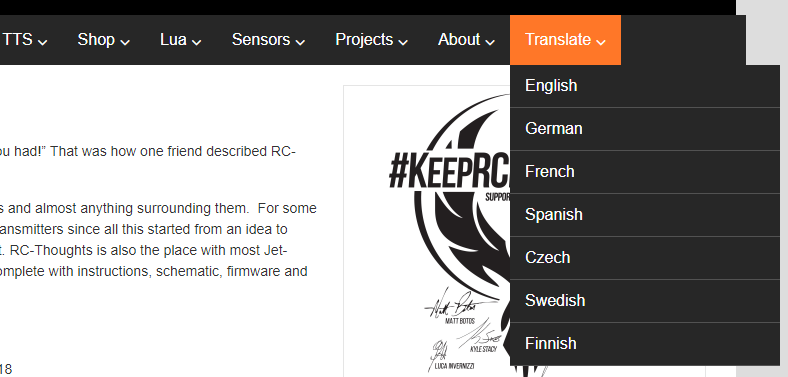
Task: Open the Shop menu
Action: coord(104,40)
